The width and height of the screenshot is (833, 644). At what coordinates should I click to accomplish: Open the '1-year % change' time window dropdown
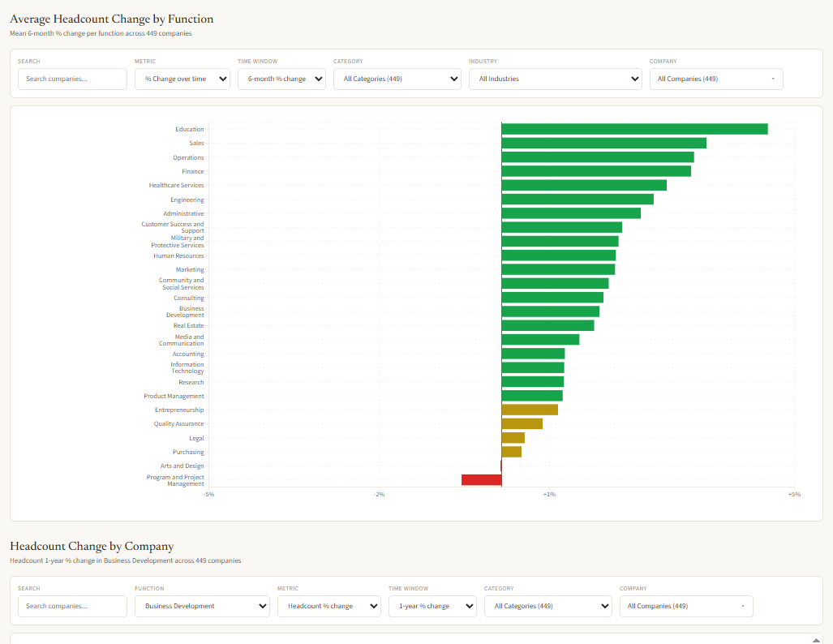tap(432, 606)
